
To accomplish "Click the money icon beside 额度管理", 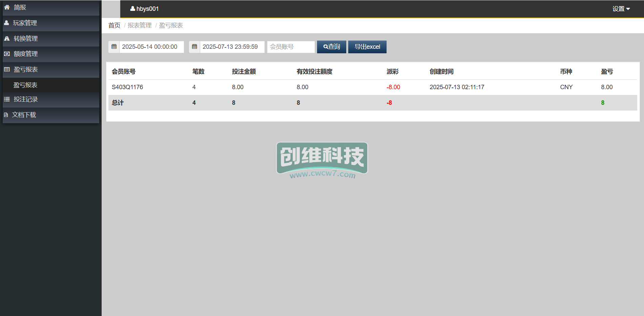I will coord(7,54).
